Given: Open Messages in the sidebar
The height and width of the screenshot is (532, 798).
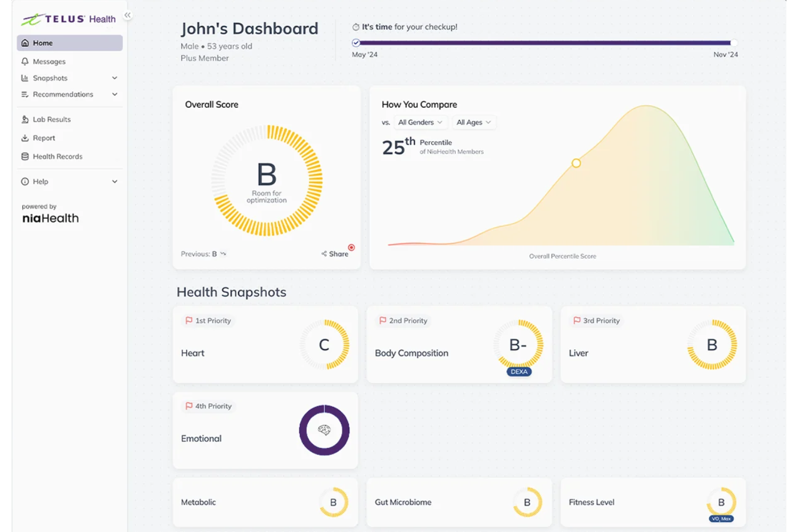Looking at the screenshot, I should 70,61.
